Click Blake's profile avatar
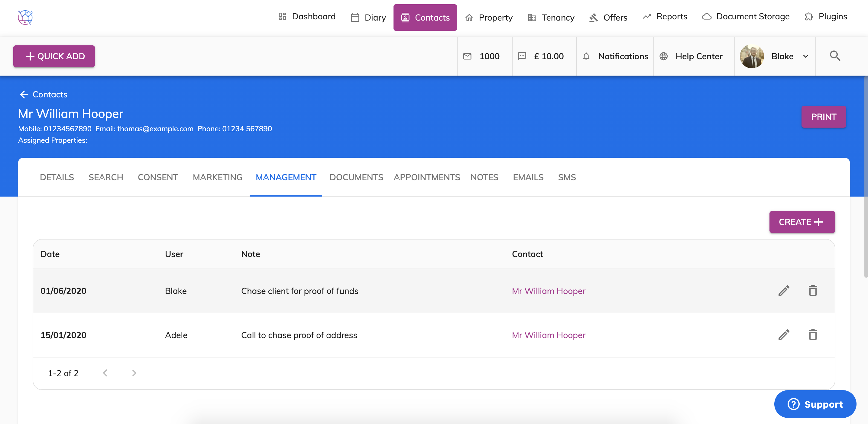This screenshot has height=424, width=868. coord(751,56)
